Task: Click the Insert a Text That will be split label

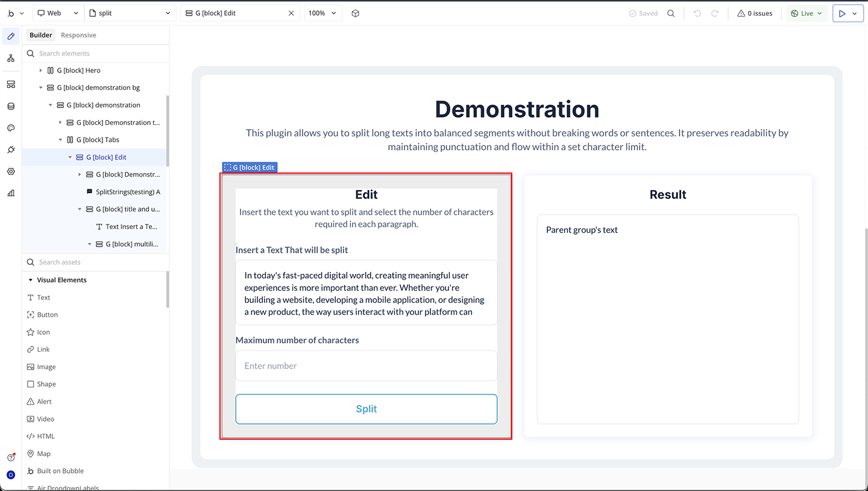Action: click(292, 250)
